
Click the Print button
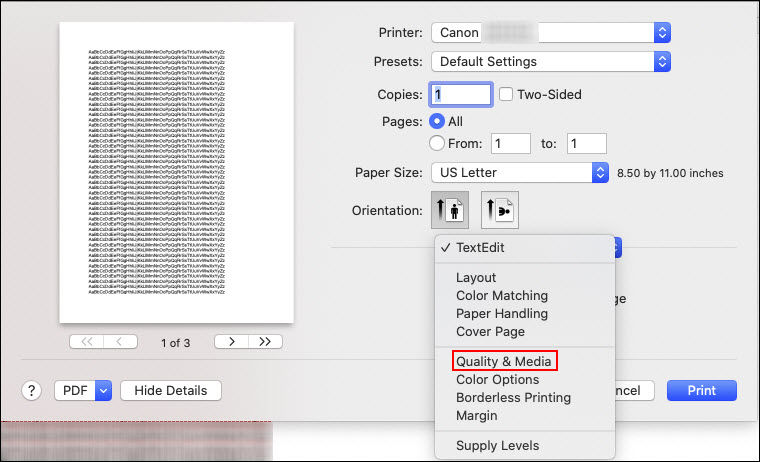pyautogui.click(x=701, y=390)
